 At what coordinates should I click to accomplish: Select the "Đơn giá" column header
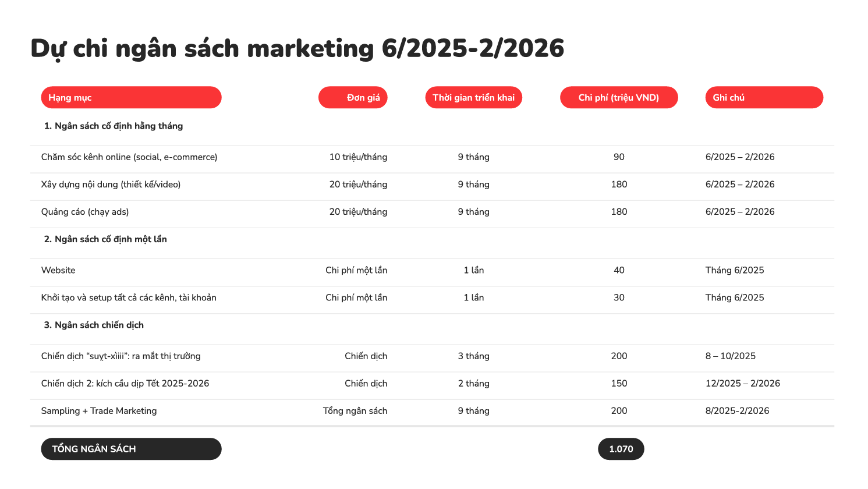(x=353, y=97)
